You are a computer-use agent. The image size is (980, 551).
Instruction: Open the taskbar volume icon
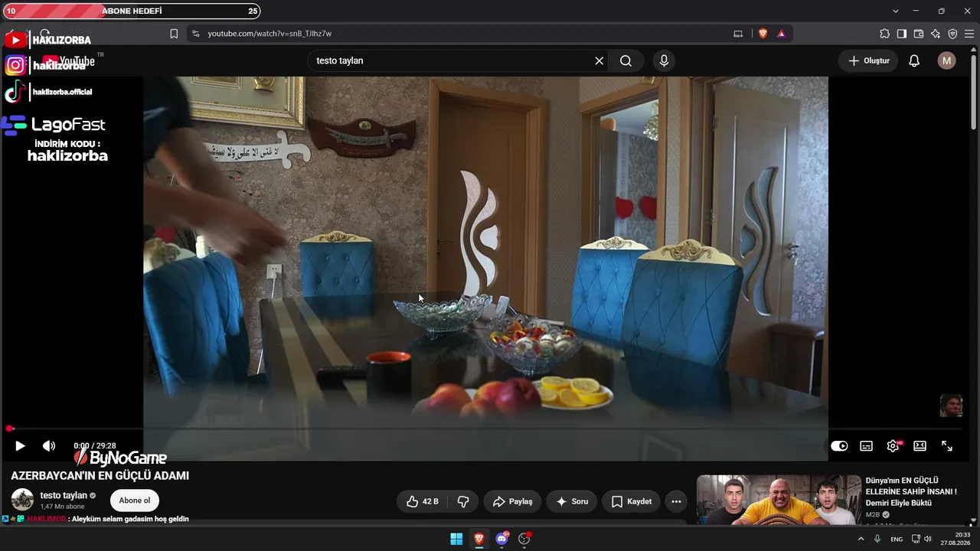coord(928,539)
